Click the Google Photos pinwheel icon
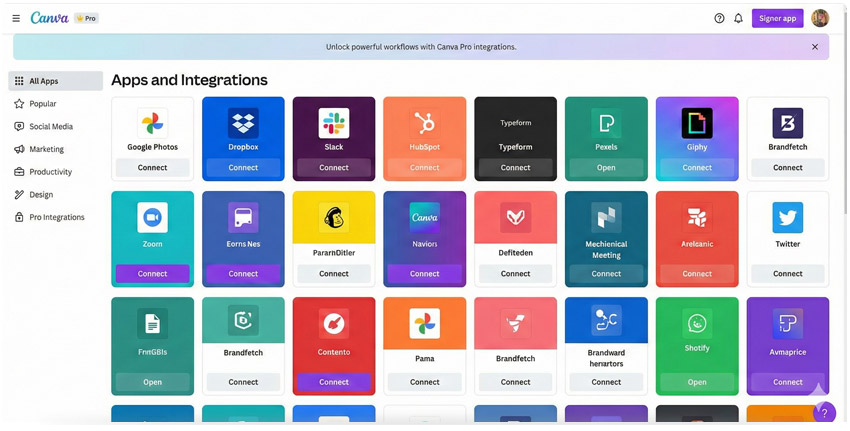850x431 pixels. pos(152,123)
